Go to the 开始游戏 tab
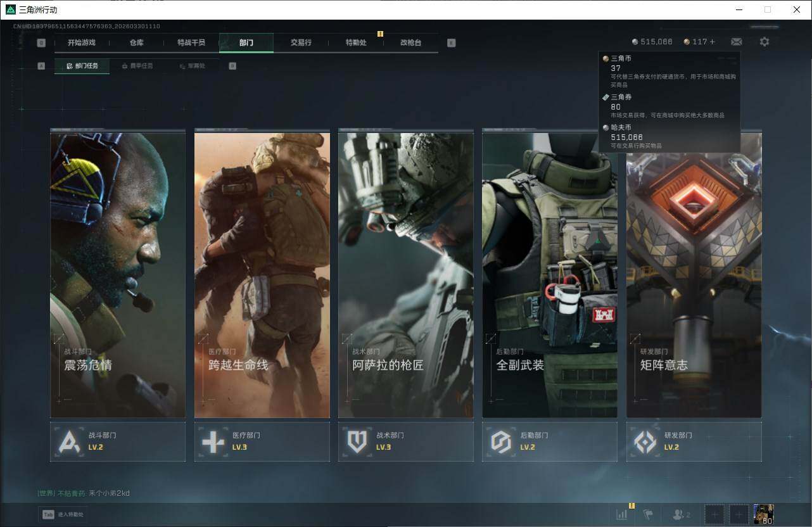The width and height of the screenshot is (812, 527). (82, 42)
